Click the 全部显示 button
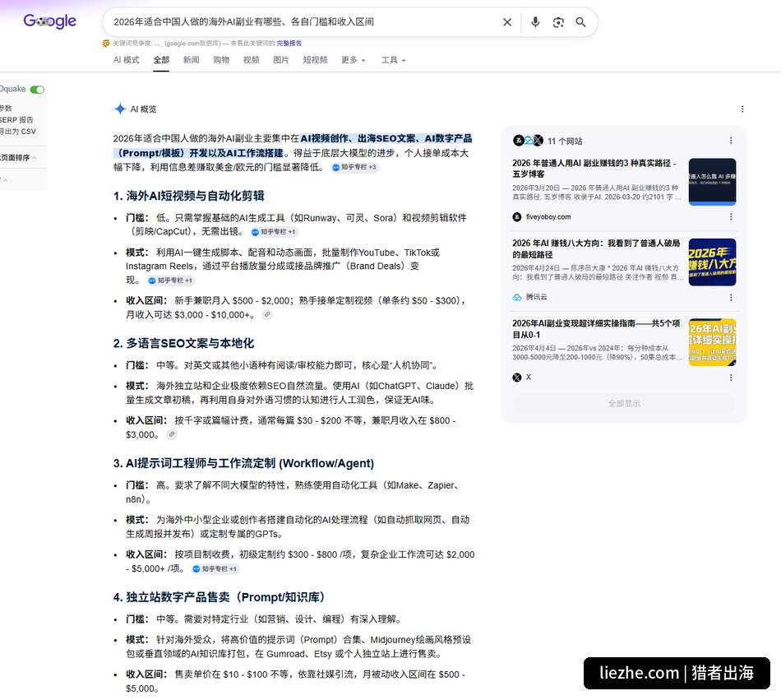Screen dimensions: 781x700 coord(624,404)
